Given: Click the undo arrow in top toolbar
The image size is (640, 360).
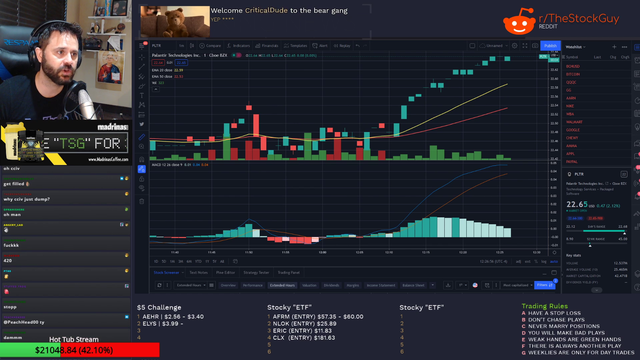Looking at the screenshot, I should pyautogui.click(x=358, y=46).
